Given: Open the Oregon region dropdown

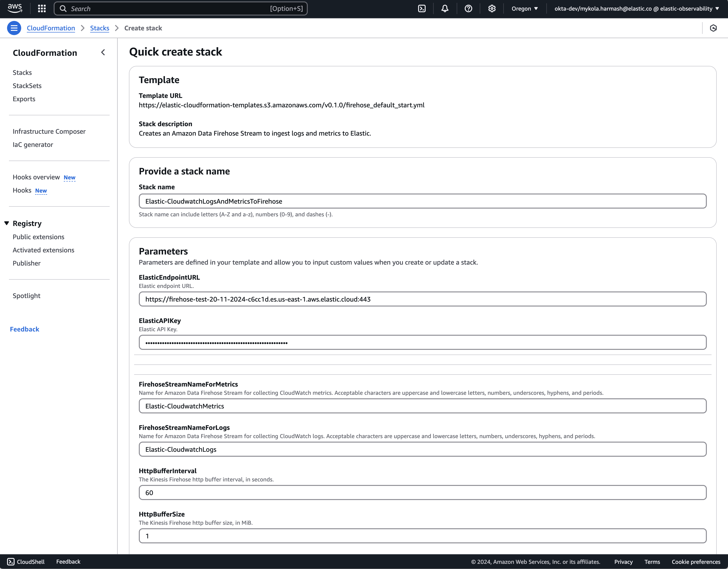Looking at the screenshot, I should coord(524,9).
